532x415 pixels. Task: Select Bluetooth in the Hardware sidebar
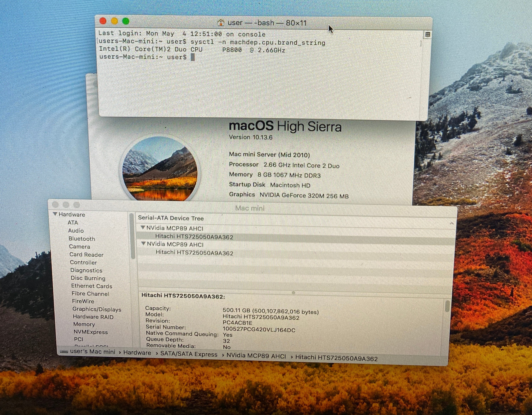coord(82,239)
